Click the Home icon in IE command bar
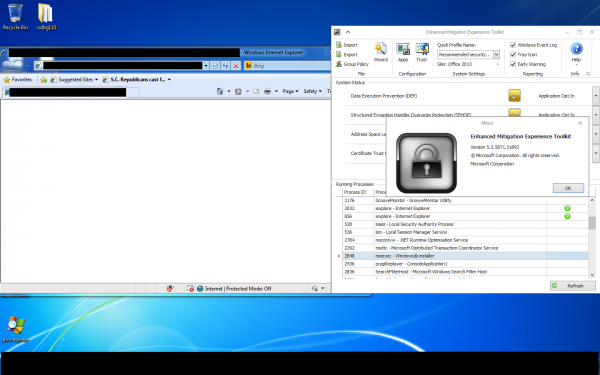The width and height of the screenshot is (600, 375). (x=220, y=91)
